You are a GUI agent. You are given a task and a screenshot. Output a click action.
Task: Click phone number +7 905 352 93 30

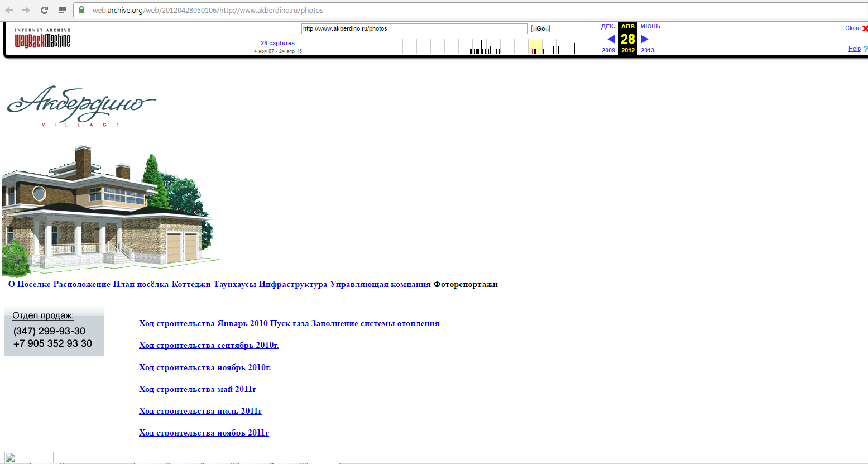(52, 343)
